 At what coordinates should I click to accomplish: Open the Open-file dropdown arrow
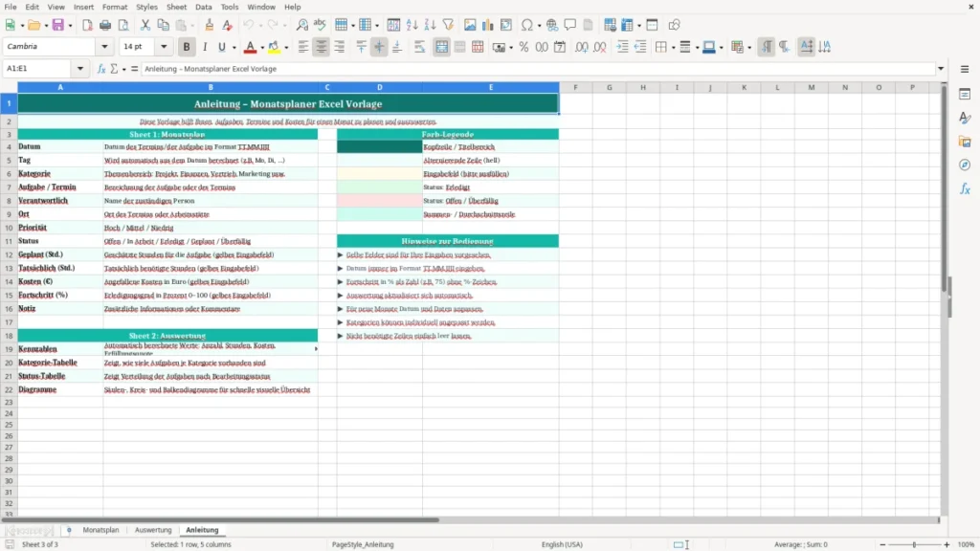(x=46, y=26)
